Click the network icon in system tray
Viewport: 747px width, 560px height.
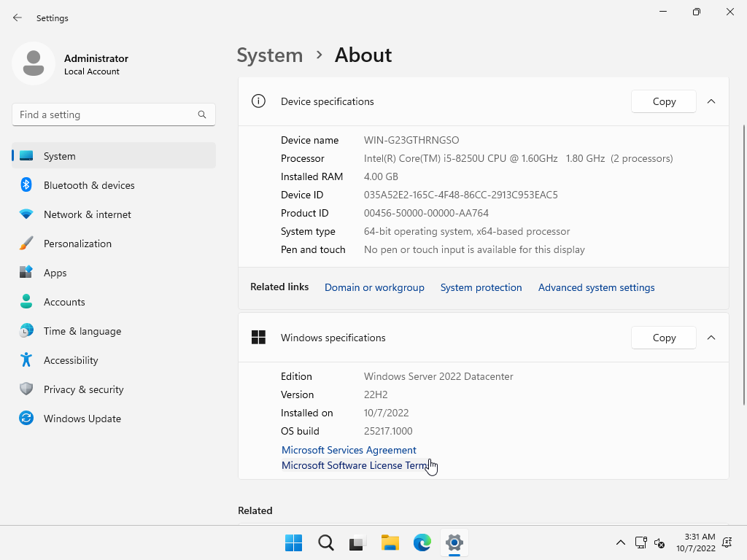coord(640,542)
